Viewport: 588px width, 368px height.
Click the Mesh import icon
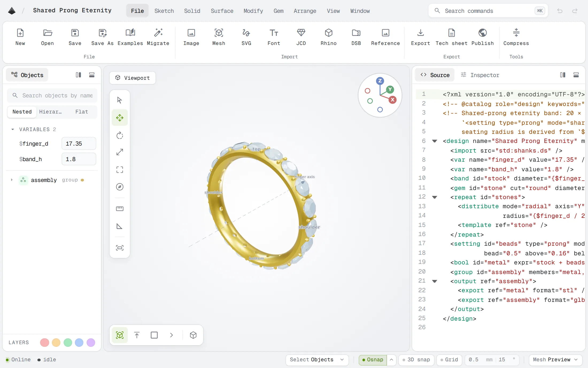click(219, 37)
